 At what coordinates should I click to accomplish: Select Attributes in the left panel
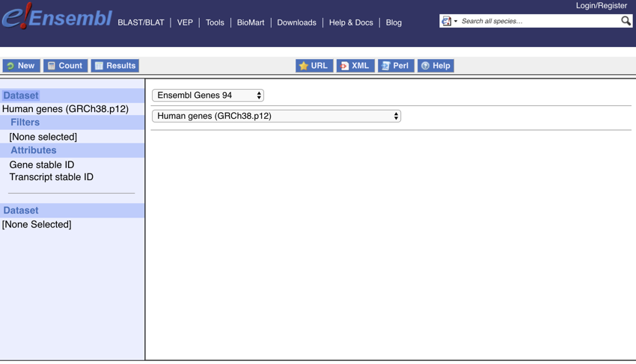33,150
